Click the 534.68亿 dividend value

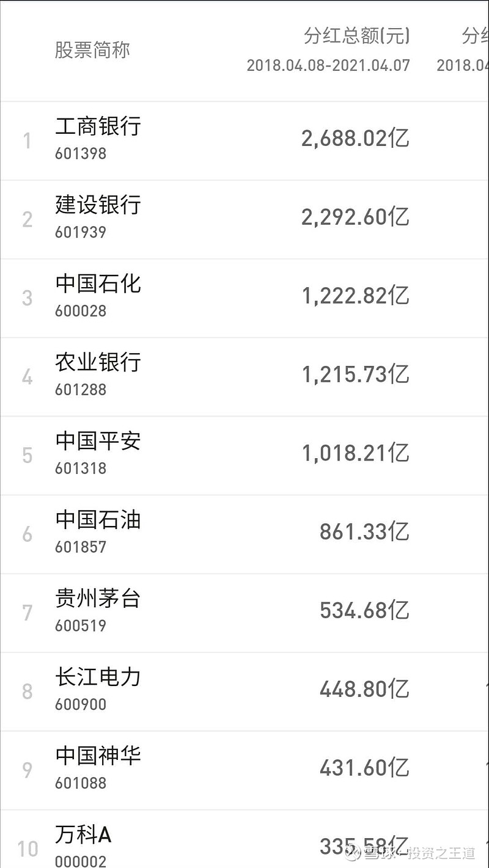point(364,611)
